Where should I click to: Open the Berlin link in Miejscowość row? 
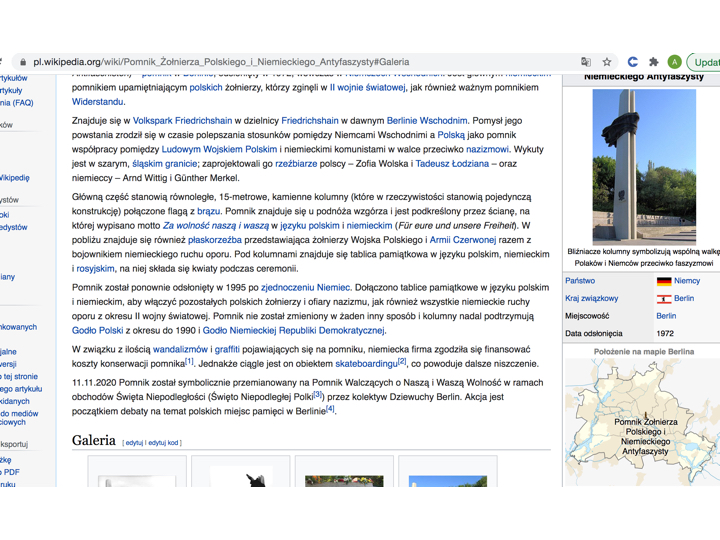tap(666, 316)
